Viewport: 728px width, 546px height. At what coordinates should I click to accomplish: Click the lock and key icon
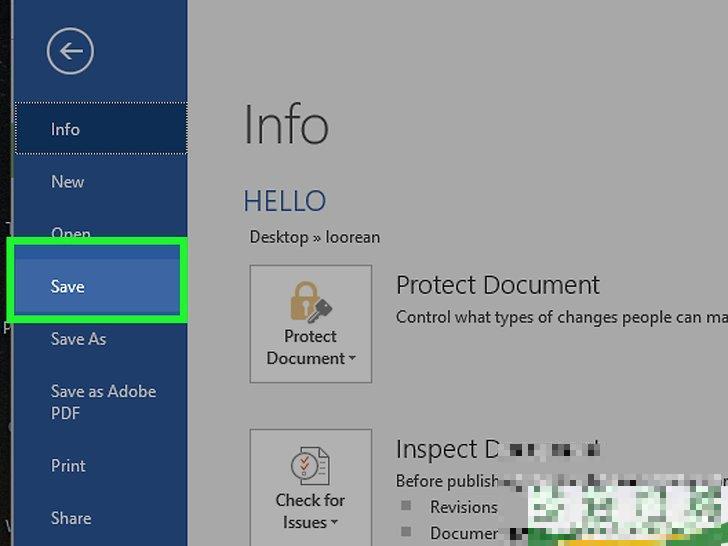[x=310, y=302]
